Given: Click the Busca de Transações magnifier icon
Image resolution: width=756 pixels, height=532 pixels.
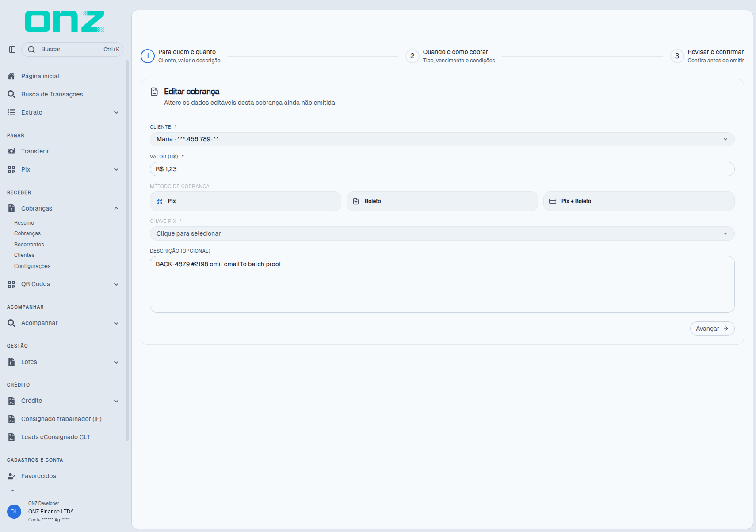Looking at the screenshot, I should pos(11,94).
